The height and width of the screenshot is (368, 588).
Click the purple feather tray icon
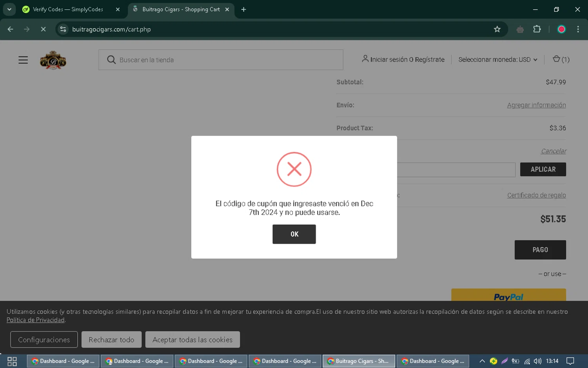coord(505,361)
